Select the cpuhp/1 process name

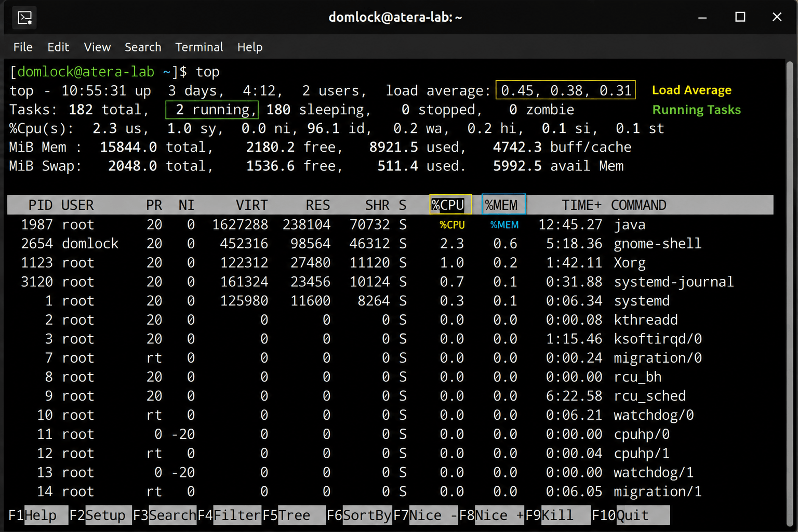[642, 454]
